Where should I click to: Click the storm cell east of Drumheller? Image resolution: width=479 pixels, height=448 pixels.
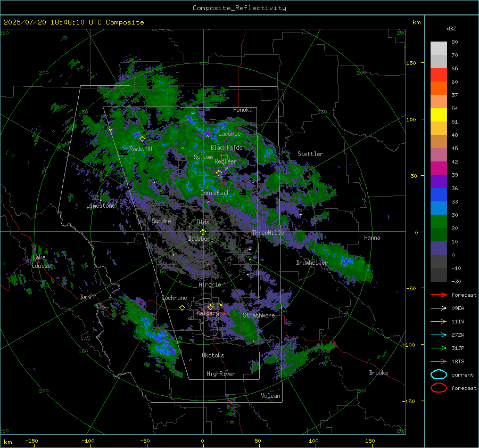[345, 261]
